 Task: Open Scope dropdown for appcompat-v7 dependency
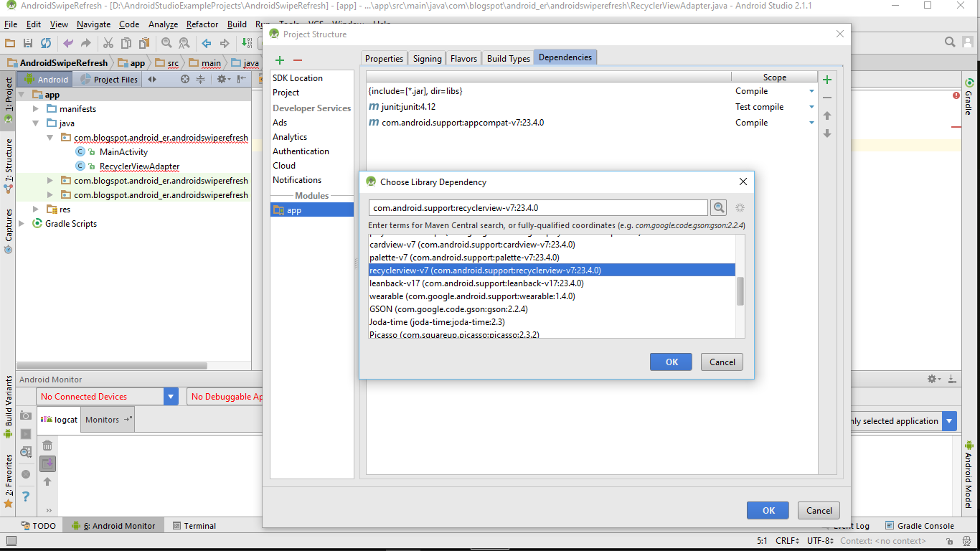click(x=812, y=123)
